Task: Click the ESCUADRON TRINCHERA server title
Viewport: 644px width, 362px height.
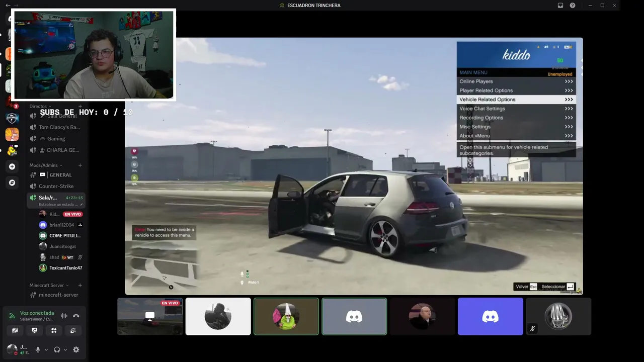Action: tap(313, 6)
